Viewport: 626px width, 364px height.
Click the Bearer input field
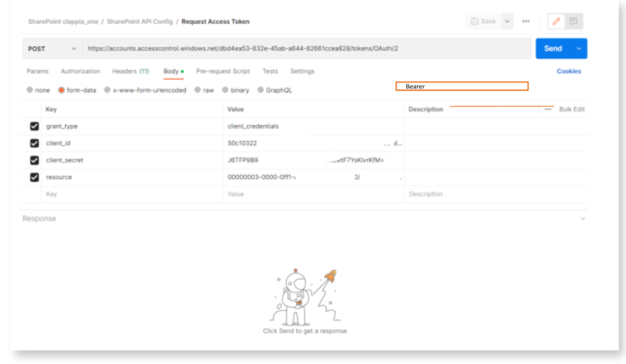pyautogui.click(x=462, y=86)
